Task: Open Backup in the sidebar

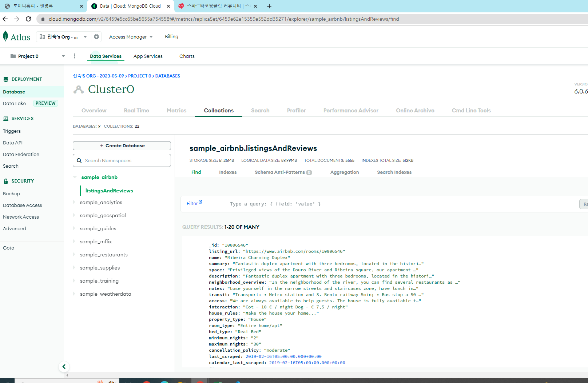Action: pyautogui.click(x=12, y=194)
